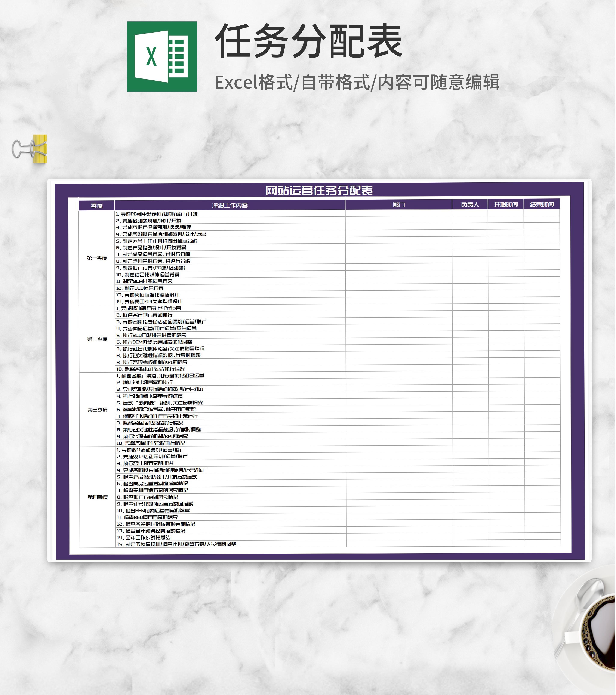Select the 季度 column header
The width and height of the screenshot is (616, 695).
97,206
